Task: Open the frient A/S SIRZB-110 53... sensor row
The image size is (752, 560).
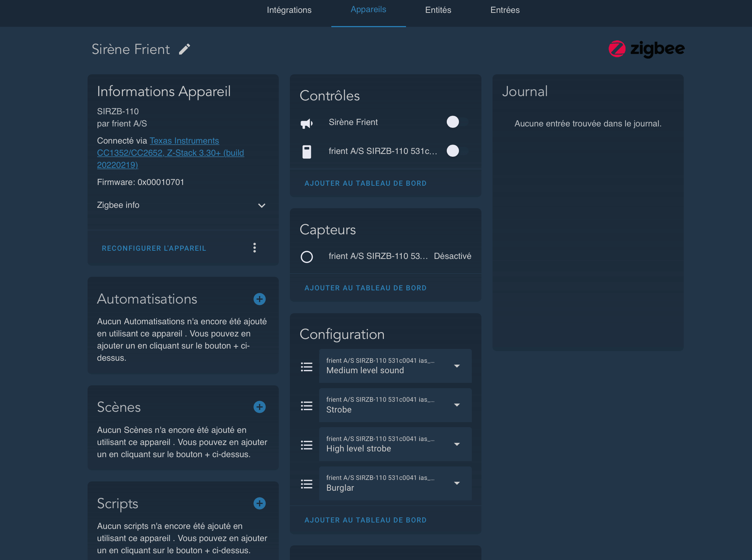Action: [386, 256]
